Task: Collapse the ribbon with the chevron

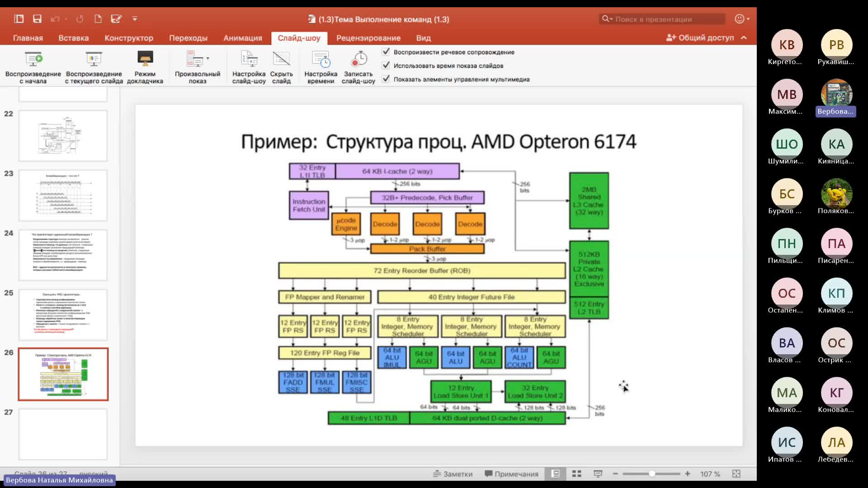Action: (x=744, y=38)
